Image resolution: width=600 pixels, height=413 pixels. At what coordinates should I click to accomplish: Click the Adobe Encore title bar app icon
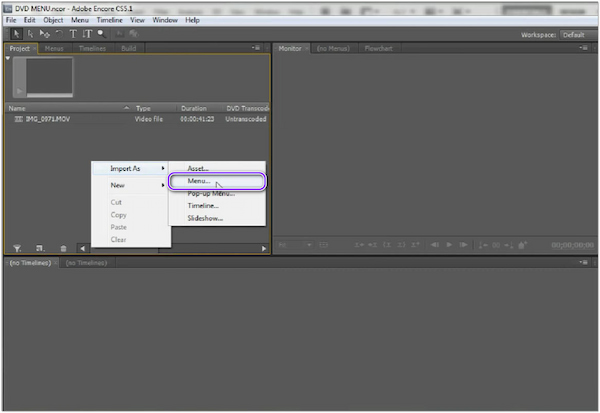coord(8,8)
